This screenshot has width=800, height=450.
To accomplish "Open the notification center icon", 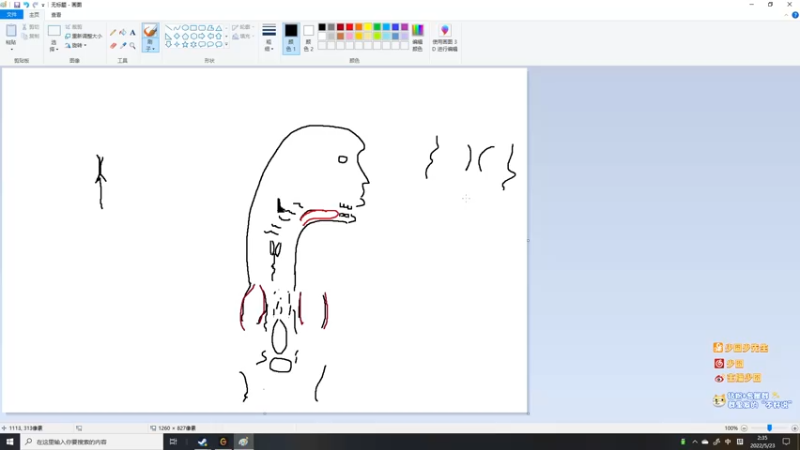I will (x=786, y=442).
